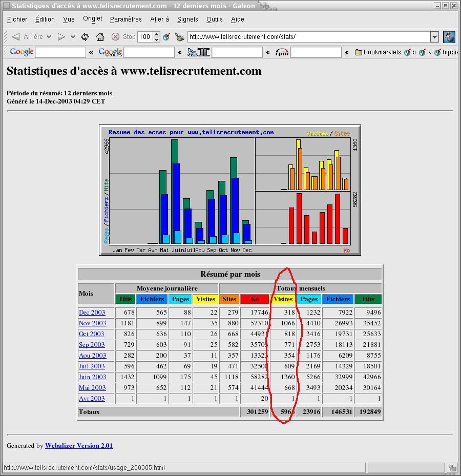Click the Google search input field
This screenshot has width=461, height=476.
[x=60, y=52]
